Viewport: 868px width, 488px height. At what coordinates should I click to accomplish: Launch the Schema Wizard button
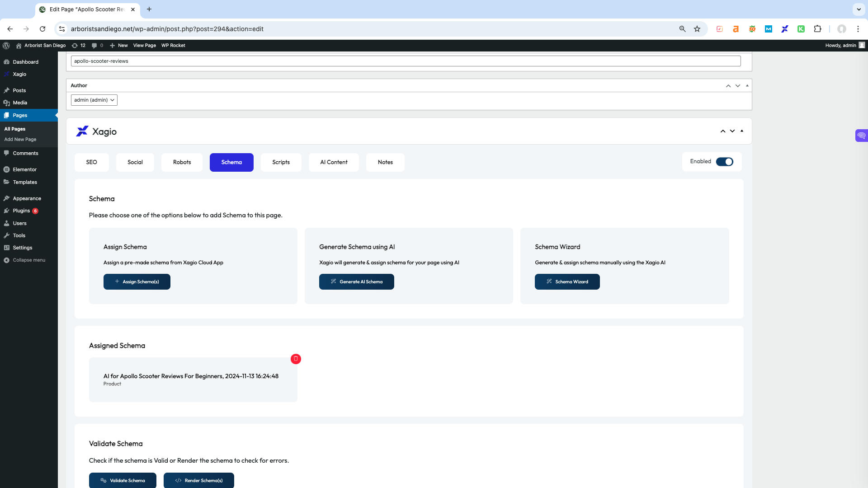click(x=567, y=282)
